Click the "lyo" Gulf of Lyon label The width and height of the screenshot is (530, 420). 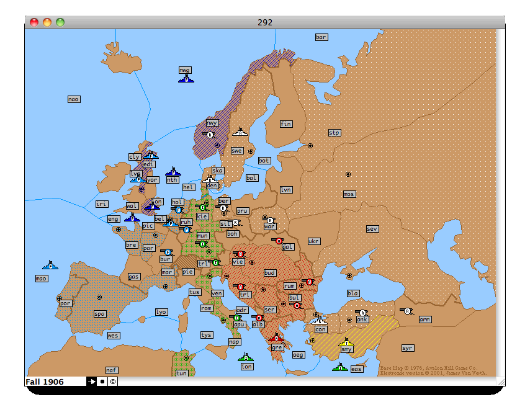pyautogui.click(x=161, y=312)
